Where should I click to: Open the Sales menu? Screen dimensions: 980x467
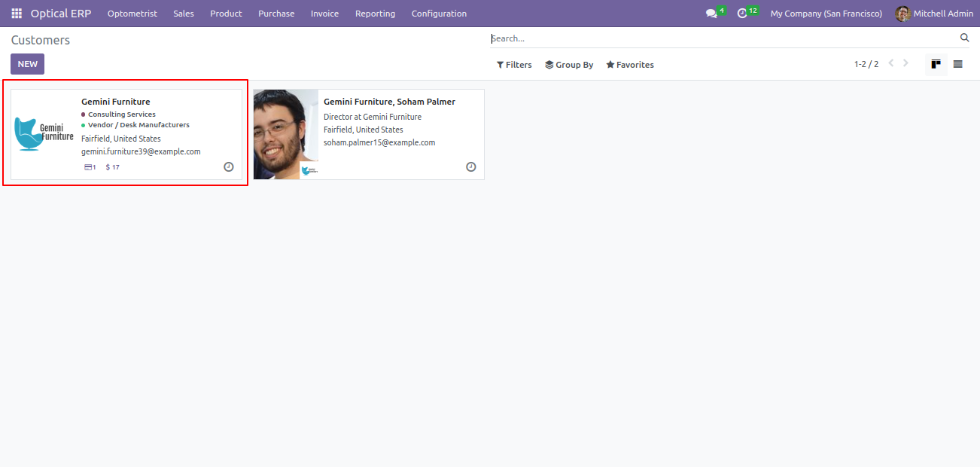click(x=184, y=14)
